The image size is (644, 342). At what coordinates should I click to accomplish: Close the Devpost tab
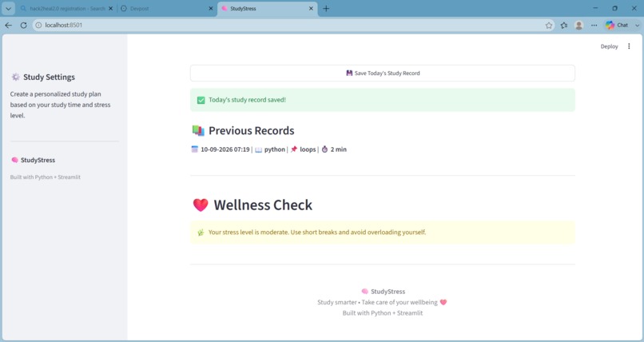pyautogui.click(x=211, y=8)
